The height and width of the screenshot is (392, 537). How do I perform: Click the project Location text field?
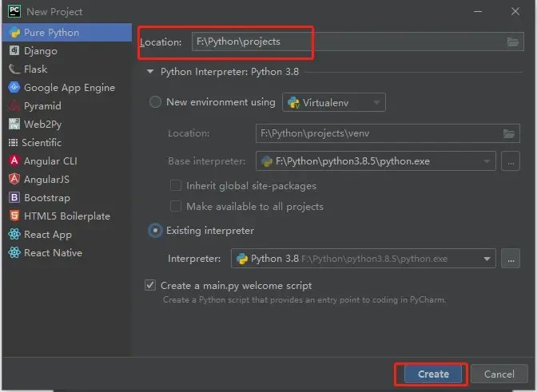coord(344,42)
